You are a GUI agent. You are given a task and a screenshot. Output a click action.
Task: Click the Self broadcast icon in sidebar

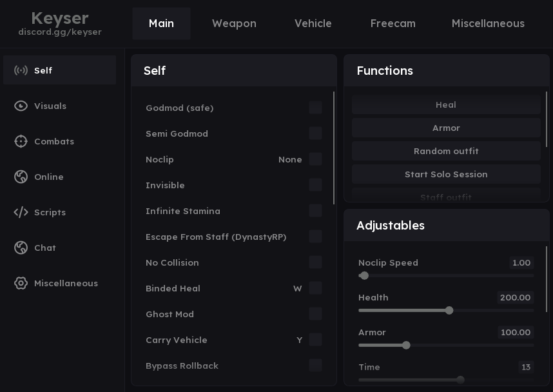(21, 70)
